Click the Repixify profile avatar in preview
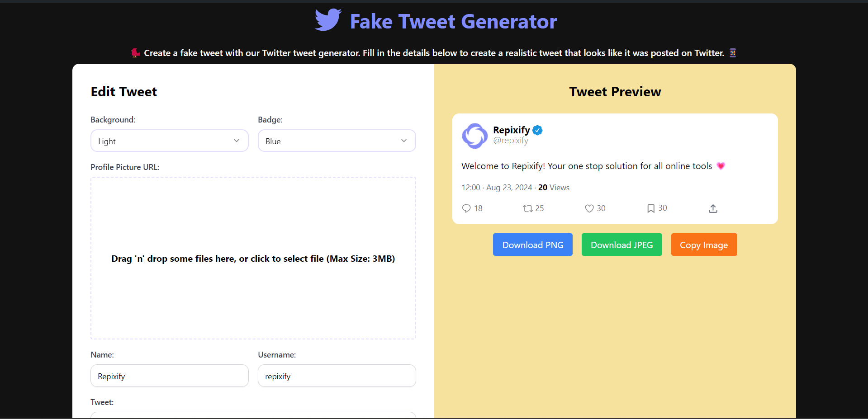Image resolution: width=868 pixels, height=419 pixels. (x=474, y=136)
